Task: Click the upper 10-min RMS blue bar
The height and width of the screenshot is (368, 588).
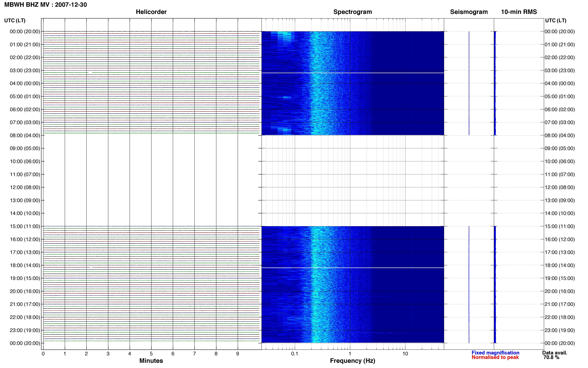Action: click(x=495, y=83)
